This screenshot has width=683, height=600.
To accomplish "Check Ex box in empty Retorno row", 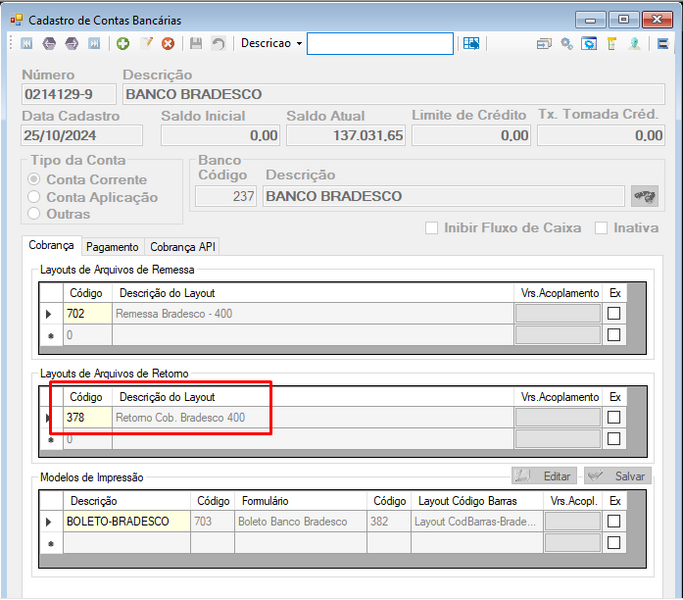I will coord(614,439).
